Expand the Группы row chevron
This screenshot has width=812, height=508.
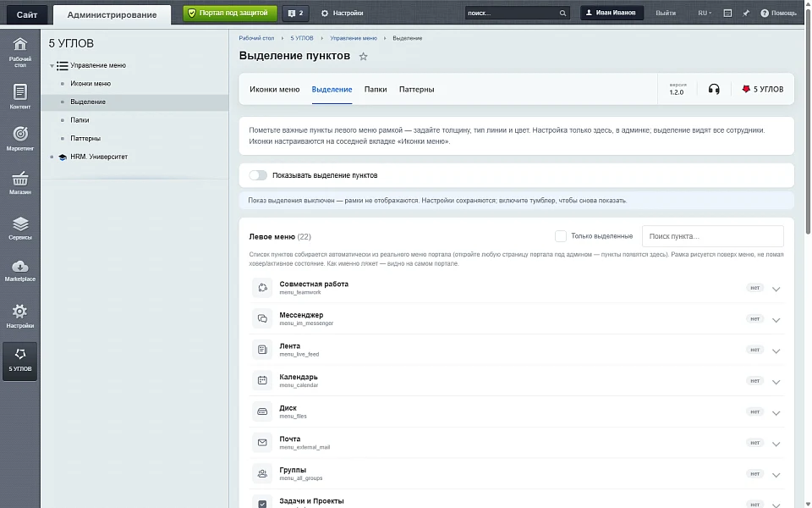tap(776, 475)
